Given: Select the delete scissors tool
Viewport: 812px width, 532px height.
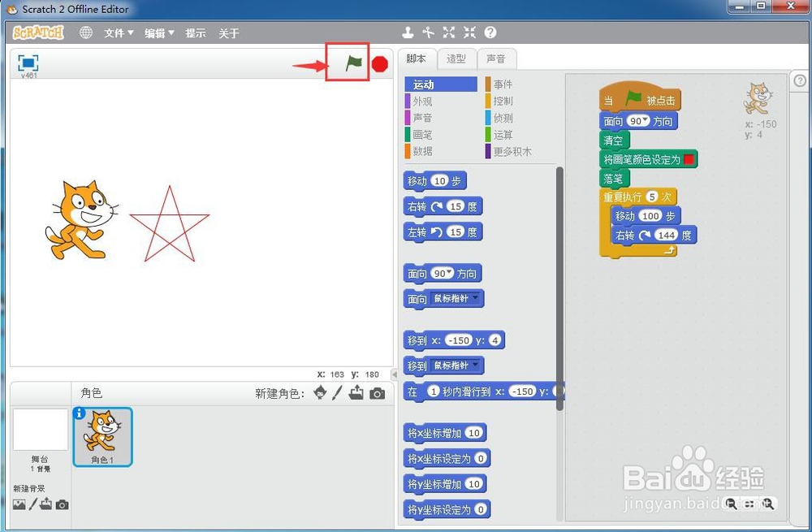Looking at the screenshot, I should 428,32.
